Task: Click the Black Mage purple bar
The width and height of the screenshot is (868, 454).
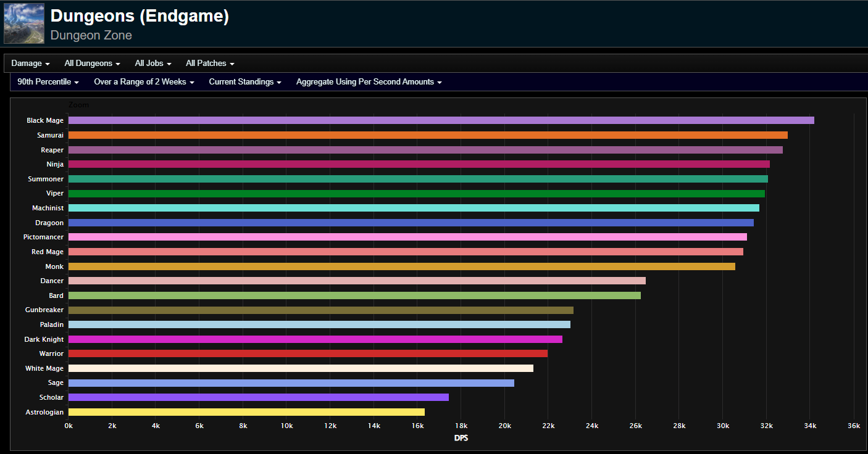Action: (441, 120)
